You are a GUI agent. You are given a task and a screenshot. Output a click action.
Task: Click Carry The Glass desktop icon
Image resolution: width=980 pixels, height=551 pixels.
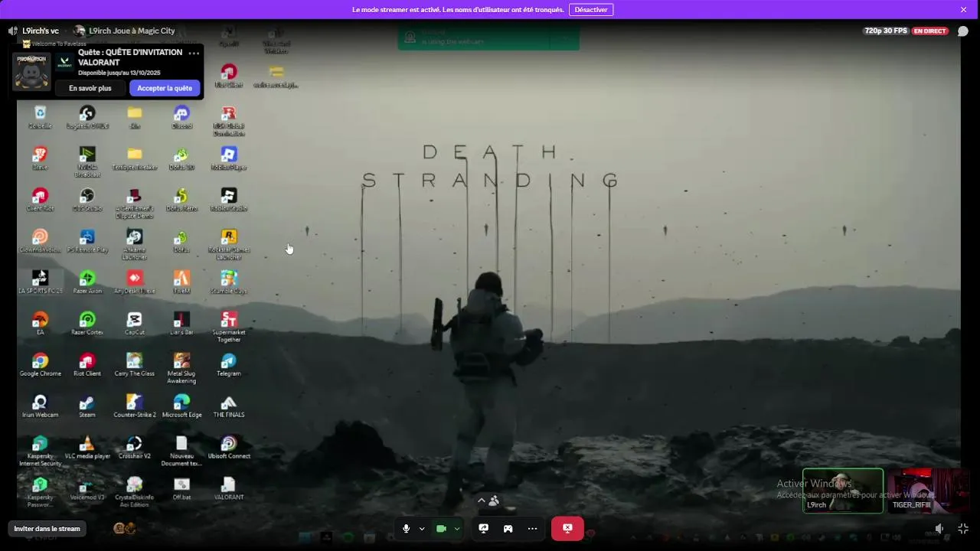pyautogui.click(x=134, y=365)
